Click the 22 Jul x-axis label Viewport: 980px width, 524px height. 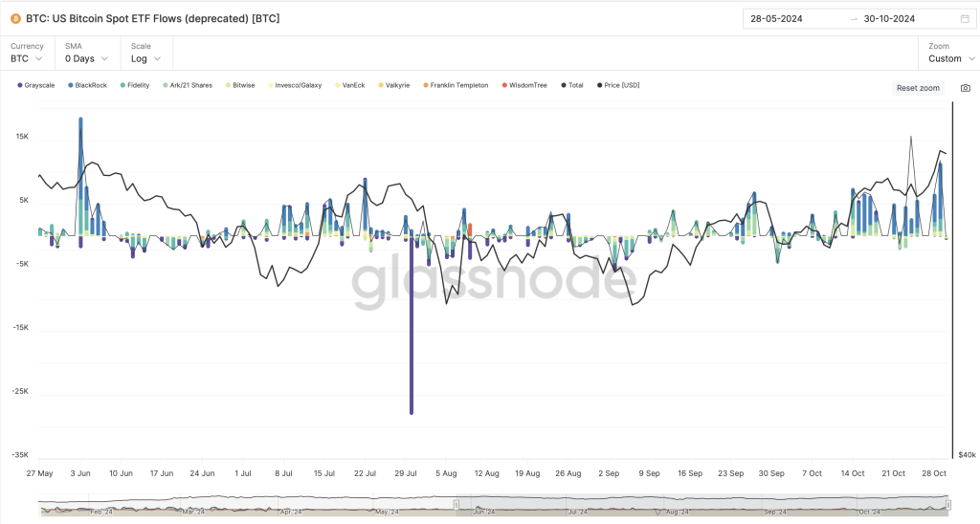coord(365,473)
